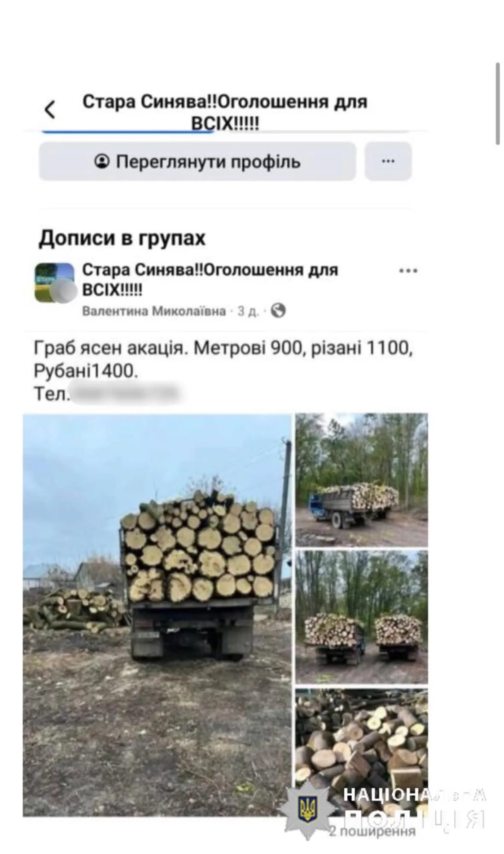The height and width of the screenshot is (854, 504).
Task: Click the page title Стара Синява!!Оголошення
Action: (x=225, y=112)
